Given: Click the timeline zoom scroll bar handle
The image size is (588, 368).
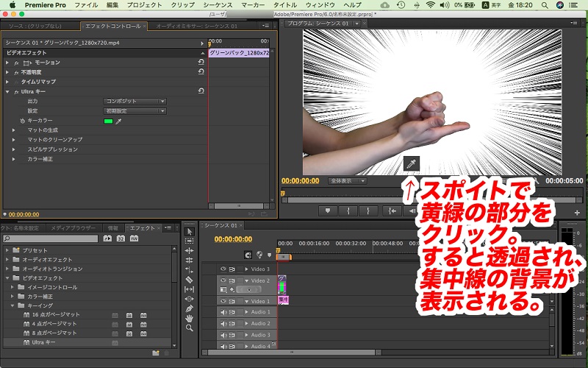Looking at the screenshot, I should [292, 353].
